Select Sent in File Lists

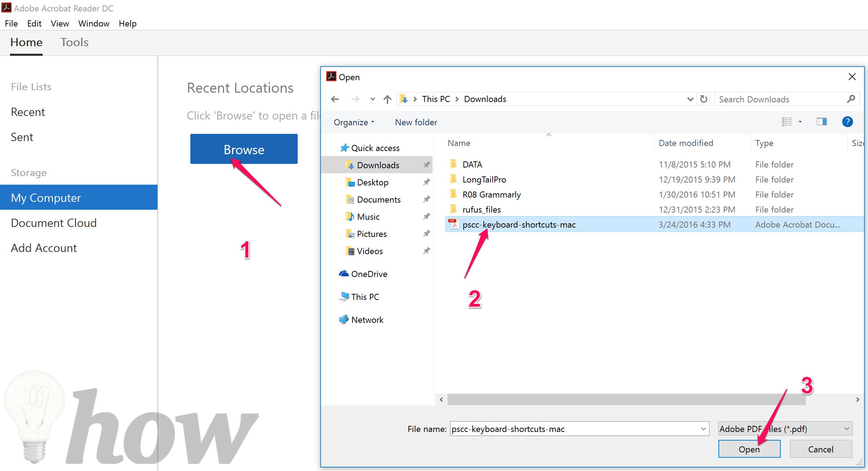click(x=22, y=137)
